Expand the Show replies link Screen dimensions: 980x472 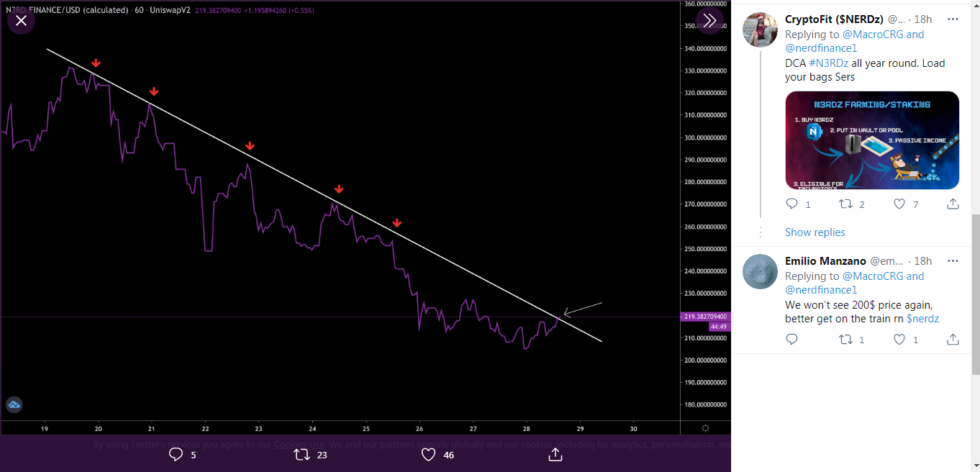pos(815,232)
